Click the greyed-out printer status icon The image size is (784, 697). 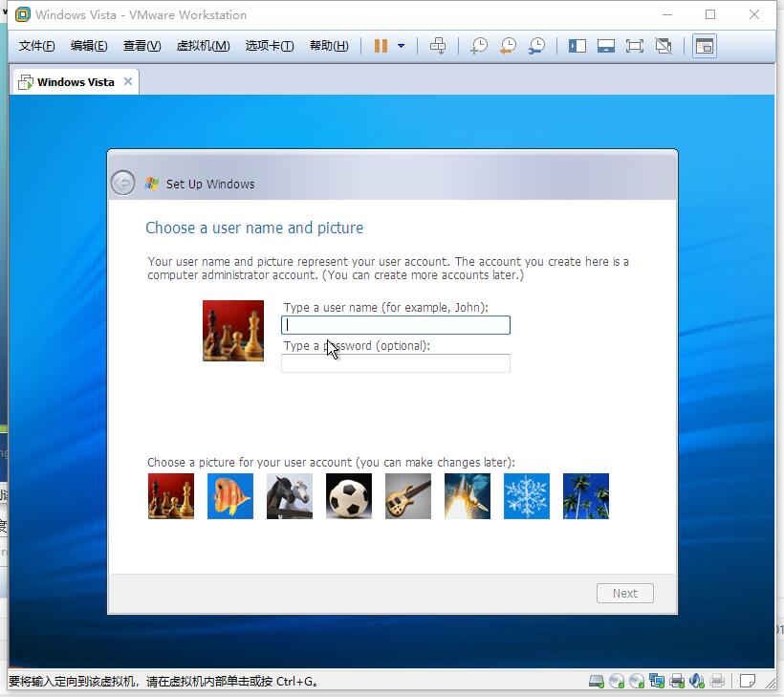click(717, 681)
